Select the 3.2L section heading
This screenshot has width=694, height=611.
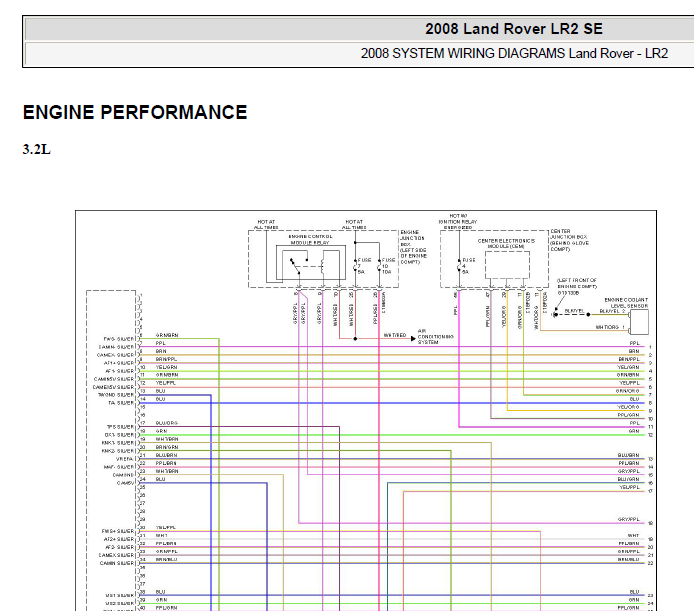click(37, 149)
